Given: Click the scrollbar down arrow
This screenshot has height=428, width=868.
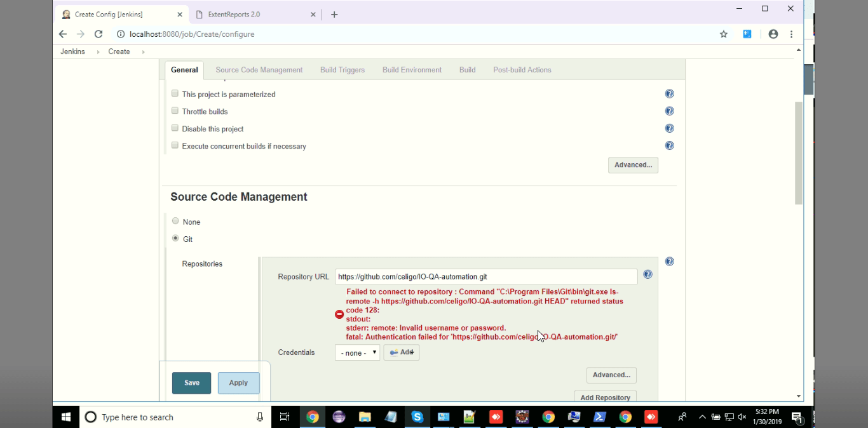Looking at the screenshot, I should 799,396.
